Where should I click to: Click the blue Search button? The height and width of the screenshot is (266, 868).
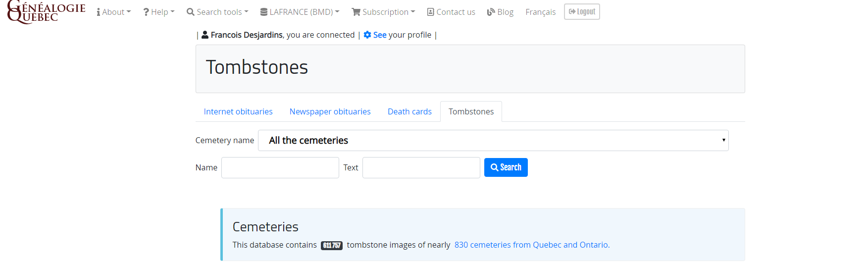(x=506, y=167)
